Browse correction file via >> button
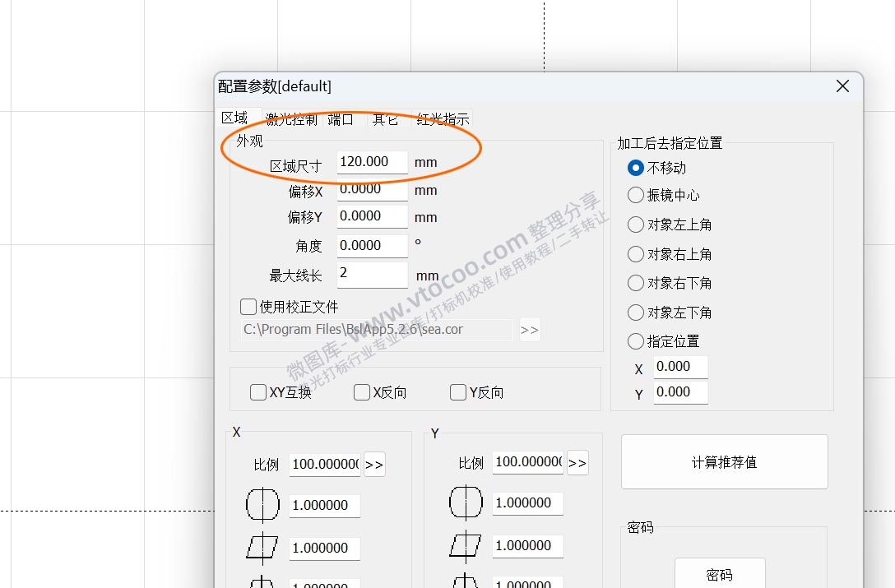 pos(530,329)
